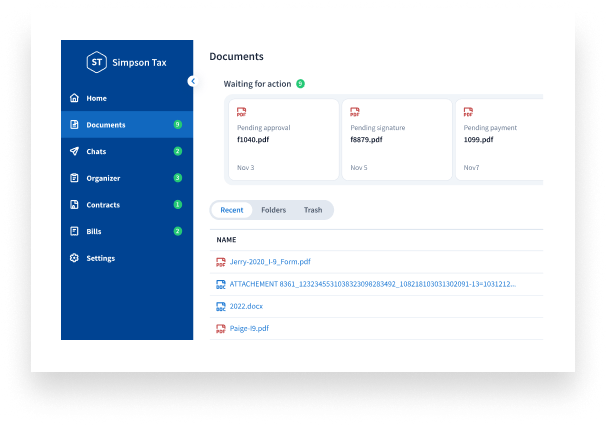Click the PDF icon on 1099.pdf card
This screenshot has width=606, height=426.
[x=468, y=112]
